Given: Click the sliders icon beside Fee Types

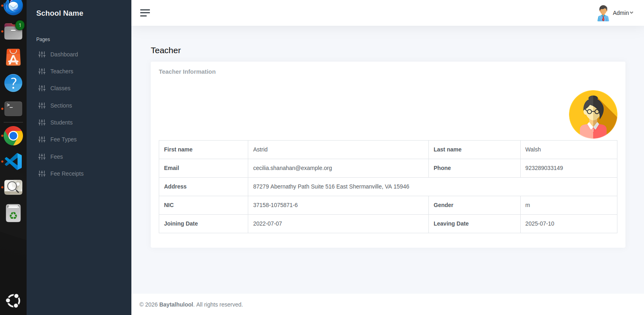Looking at the screenshot, I should click(x=42, y=139).
